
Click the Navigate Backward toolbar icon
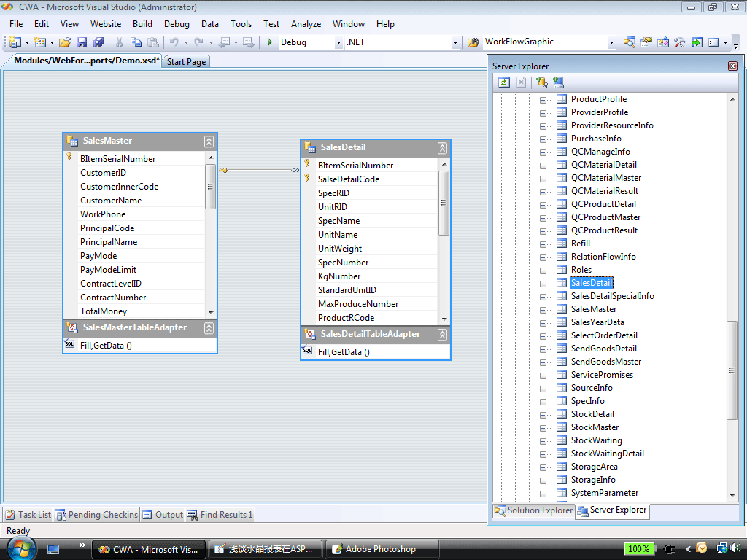[224, 42]
